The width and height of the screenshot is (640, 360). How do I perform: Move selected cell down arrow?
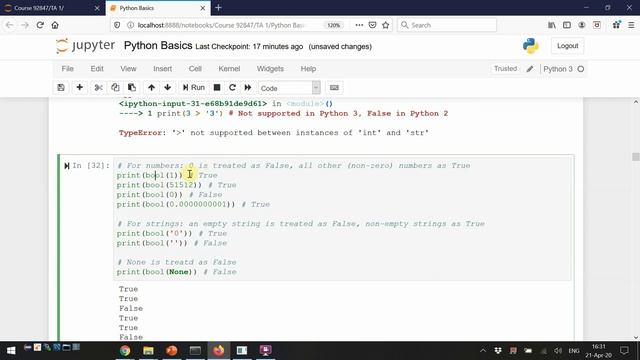coord(167,88)
